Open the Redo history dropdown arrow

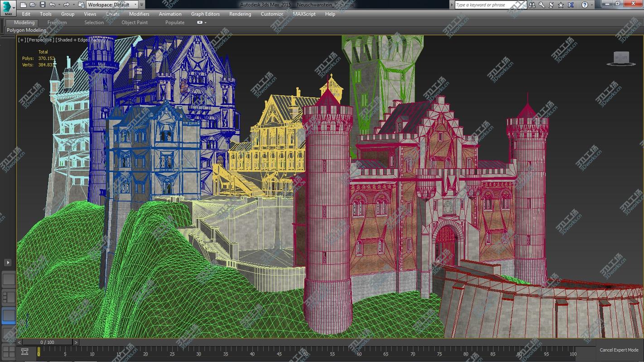tap(73, 5)
